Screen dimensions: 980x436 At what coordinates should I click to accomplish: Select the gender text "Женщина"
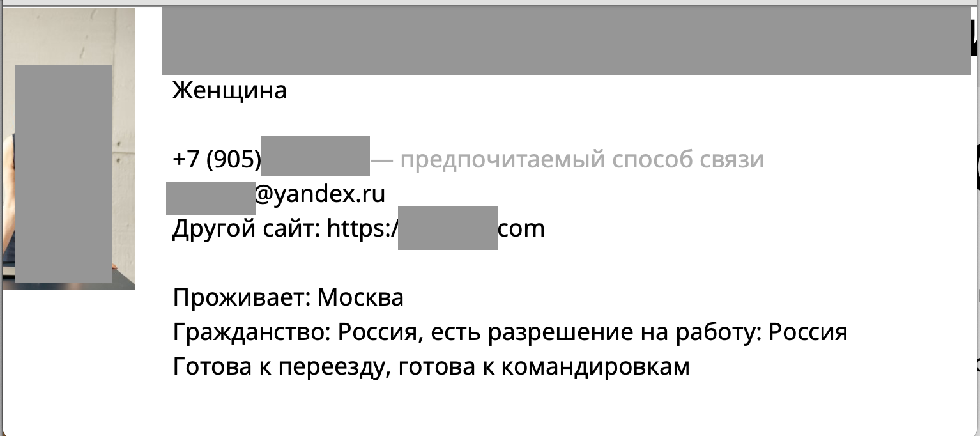click(x=230, y=91)
